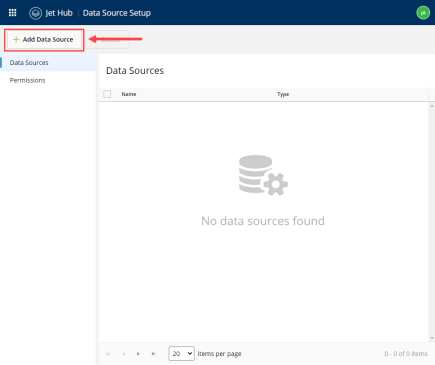Click the Jet Hub logo icon
Viewport: 435px width, 365px height.
coord(35,13)
